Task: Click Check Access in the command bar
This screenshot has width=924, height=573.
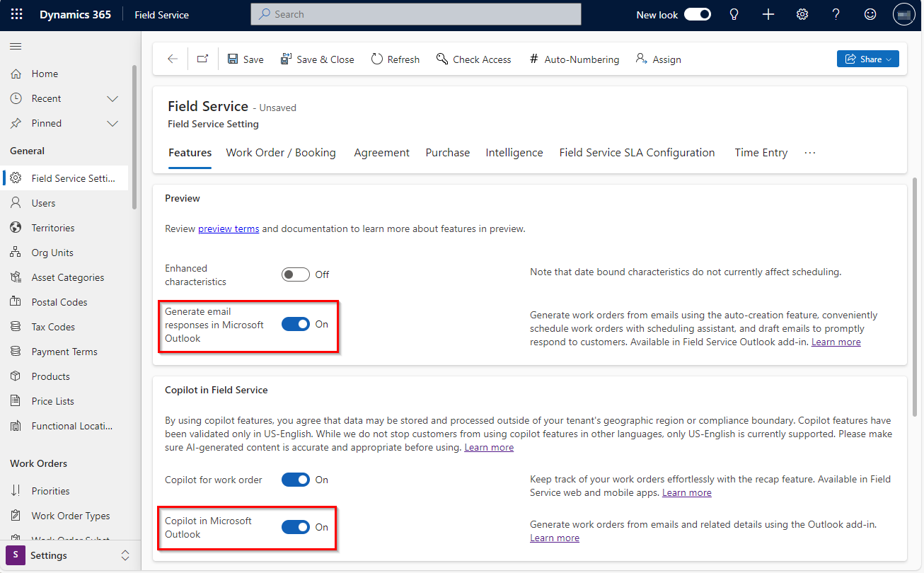Action: (473, 59)
